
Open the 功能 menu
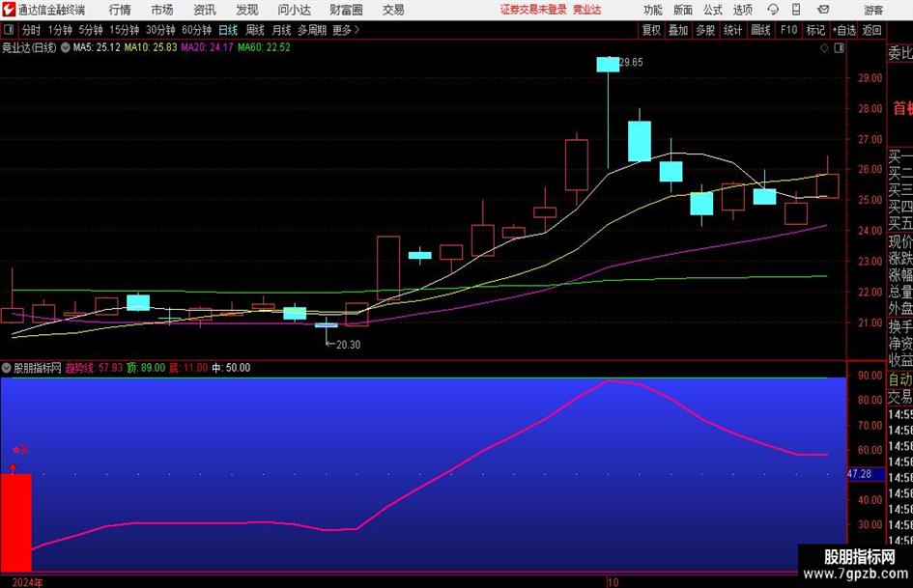pos(653,10)
